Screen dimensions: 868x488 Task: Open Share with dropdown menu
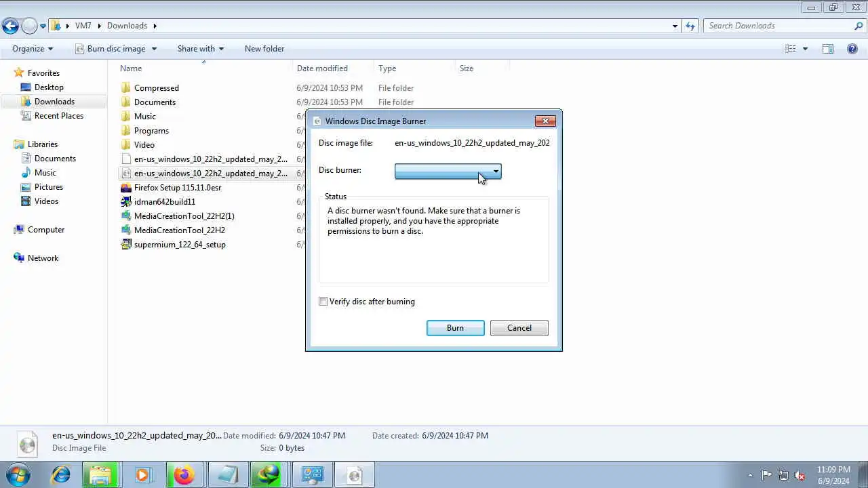coord(200,49)
